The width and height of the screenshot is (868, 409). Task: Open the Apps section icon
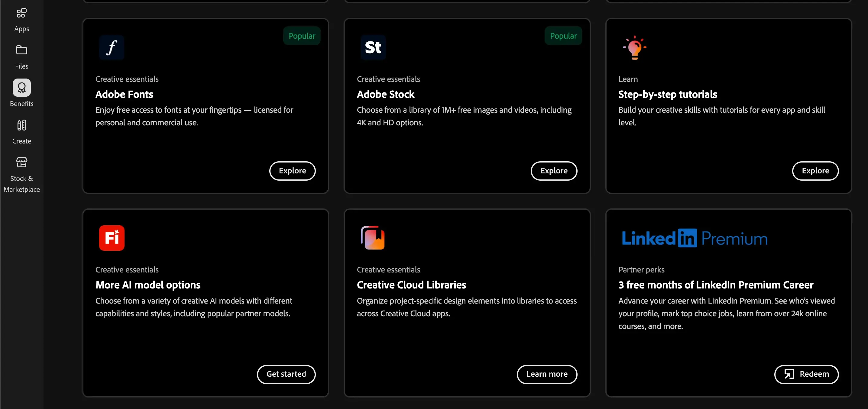pos(21,13)
